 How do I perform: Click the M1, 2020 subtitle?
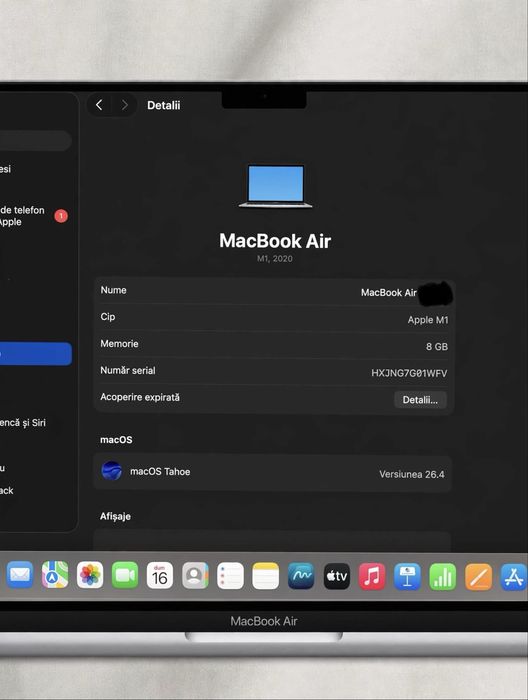tap(275, 258)
